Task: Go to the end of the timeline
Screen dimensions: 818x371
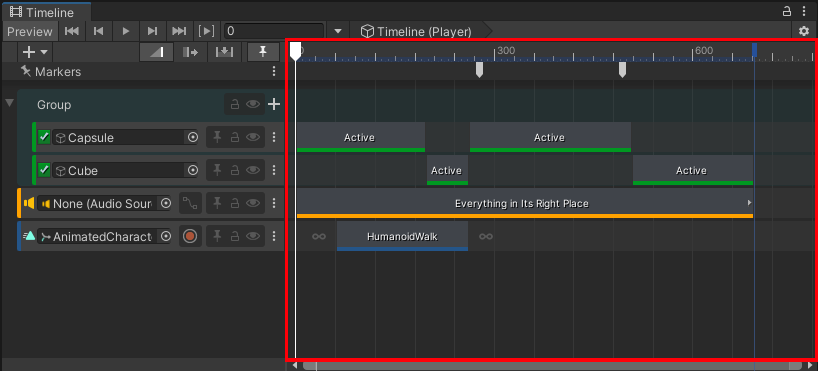Action: coord(179,31)
